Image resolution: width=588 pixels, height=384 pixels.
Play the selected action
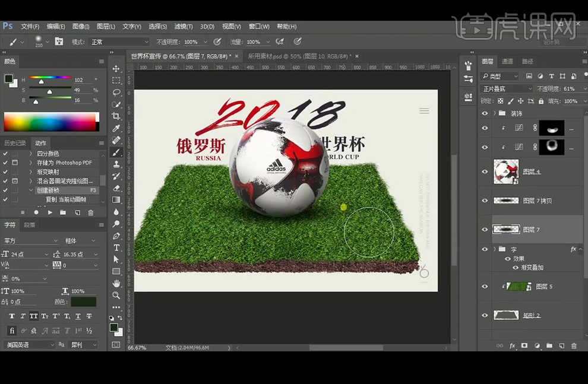point(50,212)
